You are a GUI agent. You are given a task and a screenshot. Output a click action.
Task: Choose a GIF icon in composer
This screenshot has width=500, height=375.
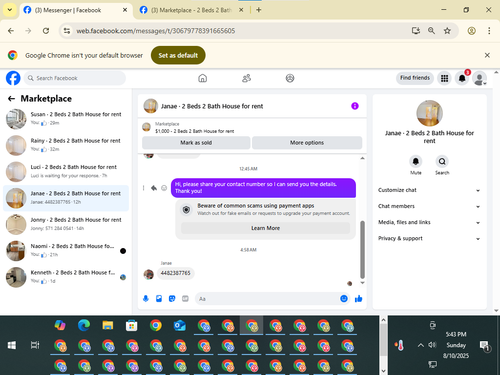click(185, 299)
